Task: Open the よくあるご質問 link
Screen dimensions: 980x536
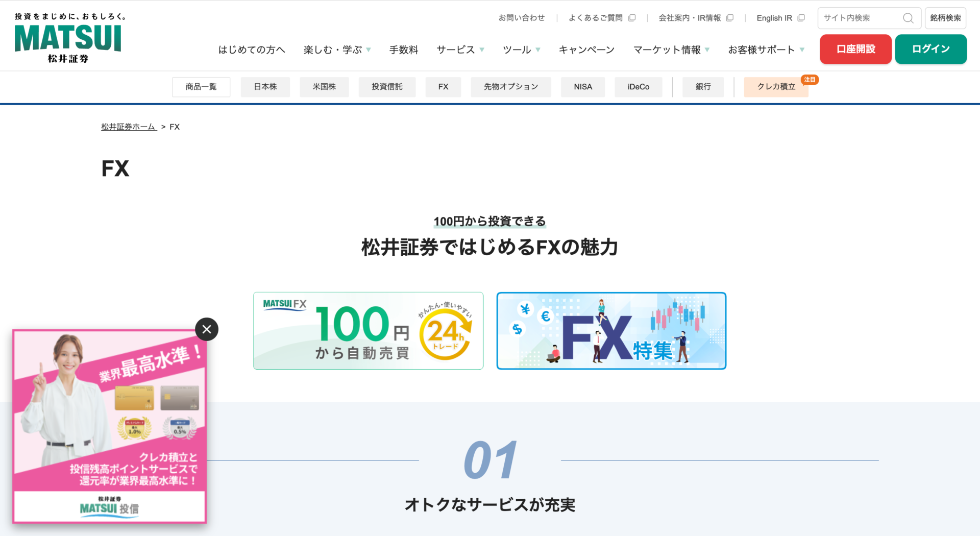Action: tap(596, 18)
